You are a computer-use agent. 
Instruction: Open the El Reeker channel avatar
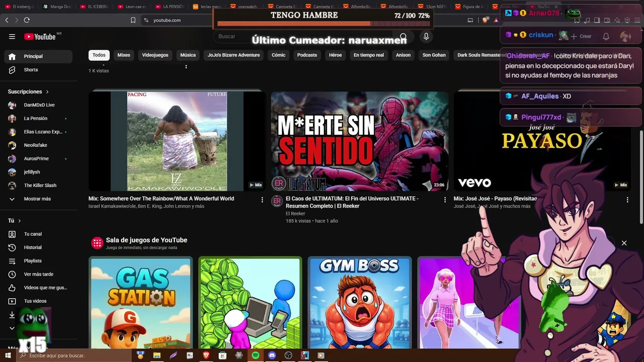[x=277, y=201]
